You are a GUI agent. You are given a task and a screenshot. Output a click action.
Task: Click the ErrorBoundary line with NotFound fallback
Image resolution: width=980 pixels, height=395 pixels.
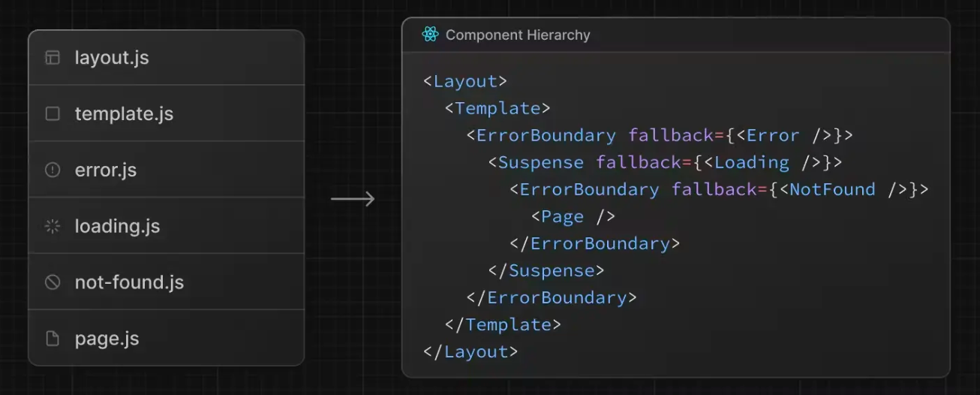pyautogui.click(x=719, y=189)
